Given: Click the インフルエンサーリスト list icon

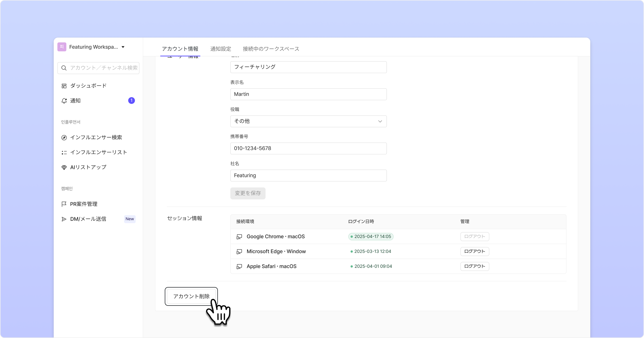Looking at the screenshot, I should click(x=64, y=153).
